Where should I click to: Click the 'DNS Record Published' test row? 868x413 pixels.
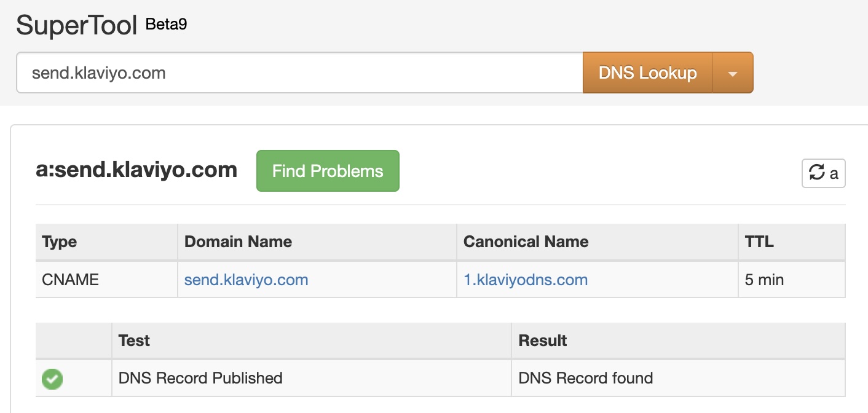[x=200, y=378]
